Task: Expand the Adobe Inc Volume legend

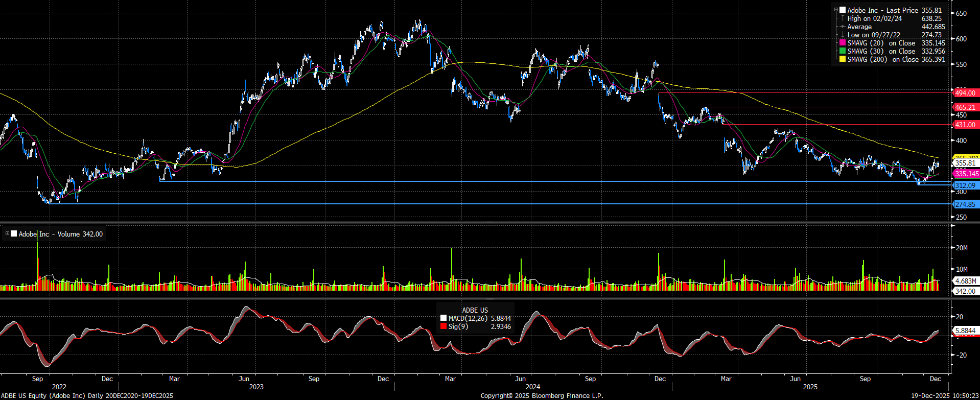Action: coord(8,234)
